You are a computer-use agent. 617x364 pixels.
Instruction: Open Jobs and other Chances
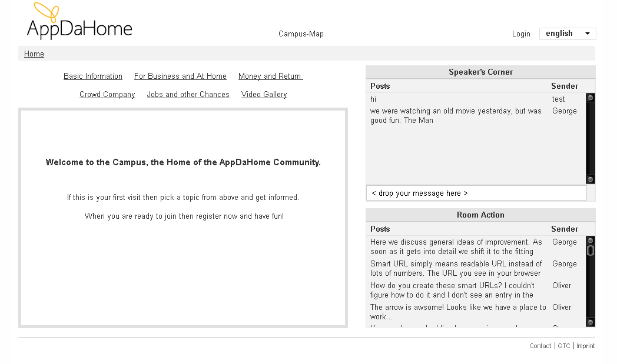click(188, 94)
